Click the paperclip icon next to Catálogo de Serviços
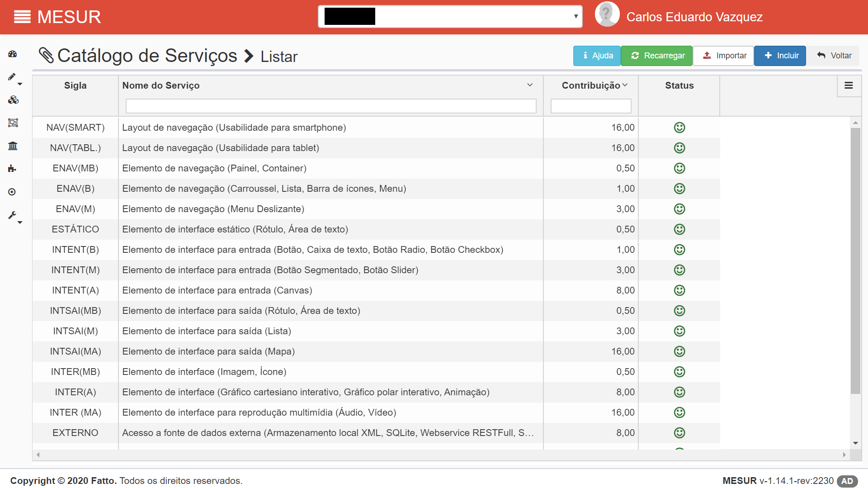Screen dimensions: 868x488 point(46,56)
